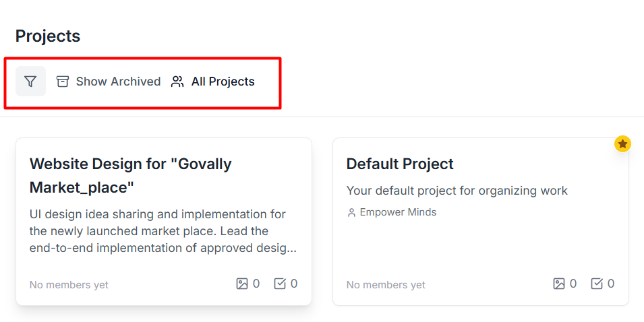Screen dimensions: 644x322
Task: Click the Projects page heading
Action: click(x=48, y=36)
